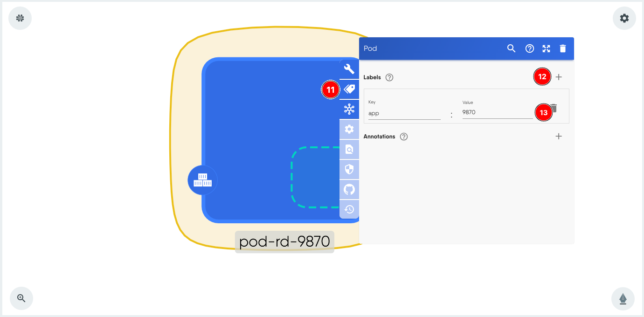Open the network hub side tab
Viewport: 644px width, 317px height.
click(x=349, y=110)
